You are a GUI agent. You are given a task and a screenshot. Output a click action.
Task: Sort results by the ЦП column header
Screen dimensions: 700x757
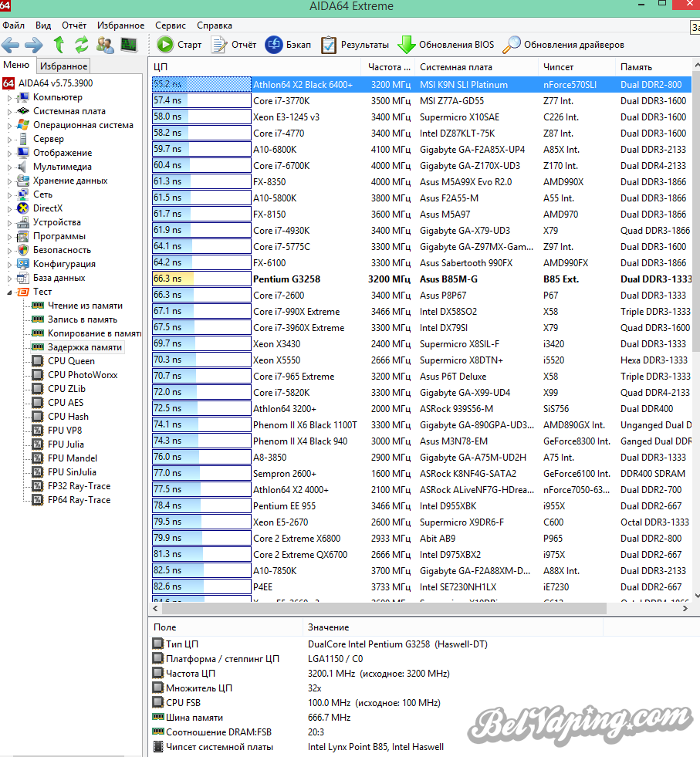pyautogui.click(x=255, y=67)
